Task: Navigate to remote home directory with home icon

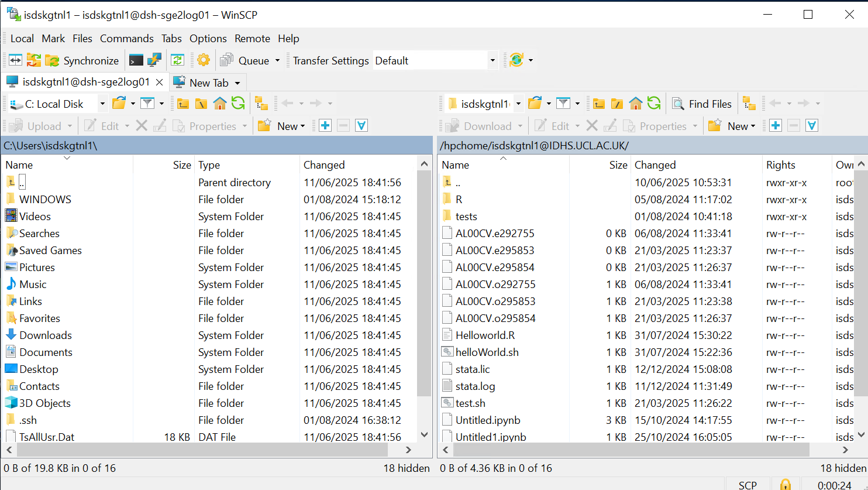Action: pos(636,103)
